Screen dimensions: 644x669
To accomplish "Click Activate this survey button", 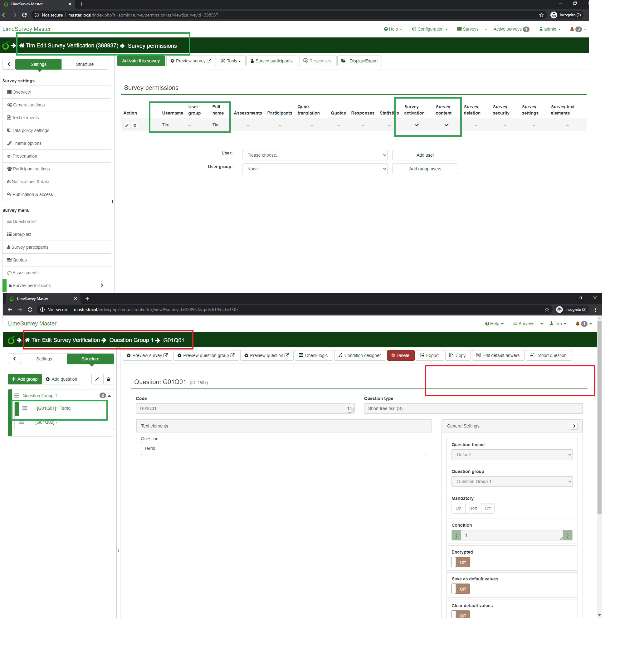I will [141, 61].
